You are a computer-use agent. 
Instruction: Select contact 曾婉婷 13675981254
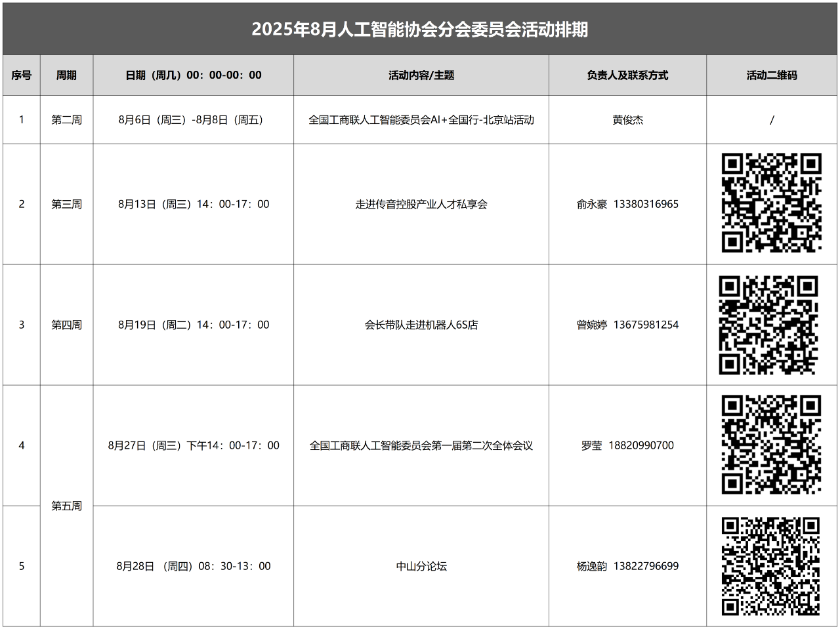(627, 325)
